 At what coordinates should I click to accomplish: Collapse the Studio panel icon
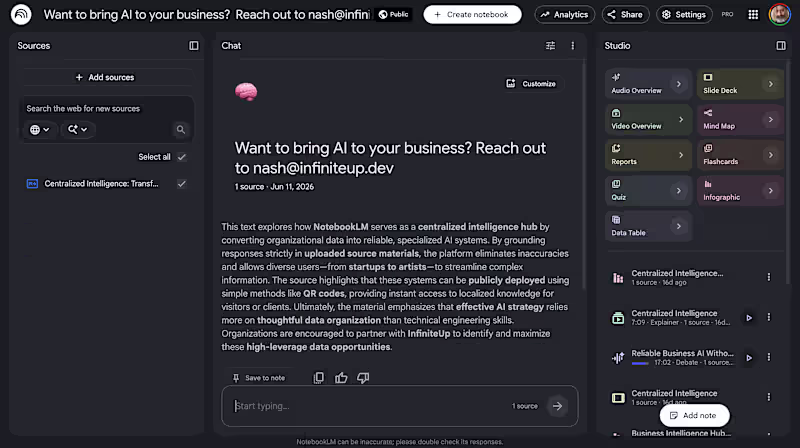point(781,46)
